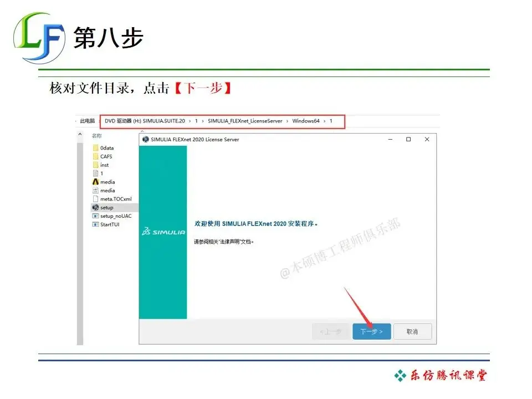Minimize the SIMULIA FLEXnet installer window

[x=391, y=140]
